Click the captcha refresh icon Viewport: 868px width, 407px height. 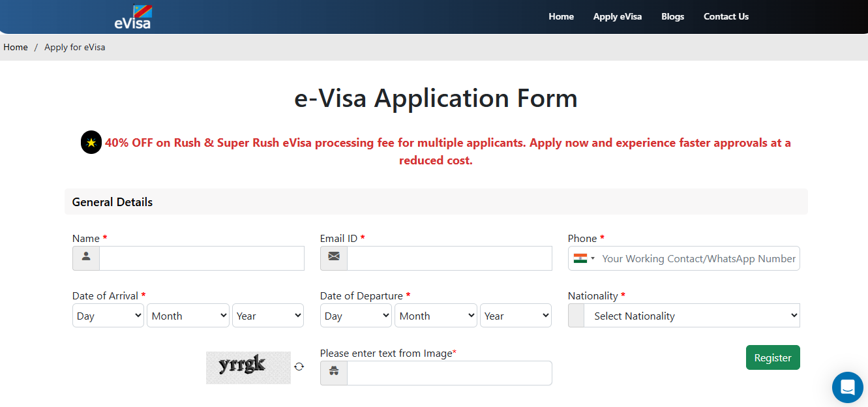click(x=299, y=367)
